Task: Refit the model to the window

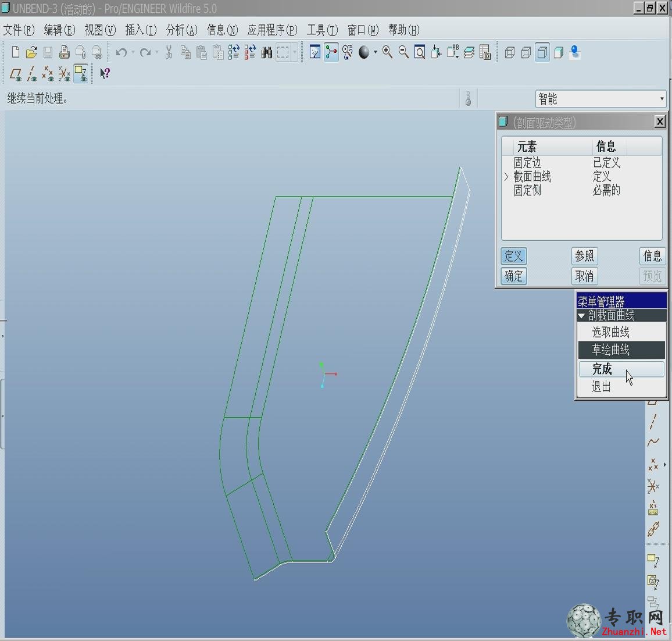Action: [420, 52]
